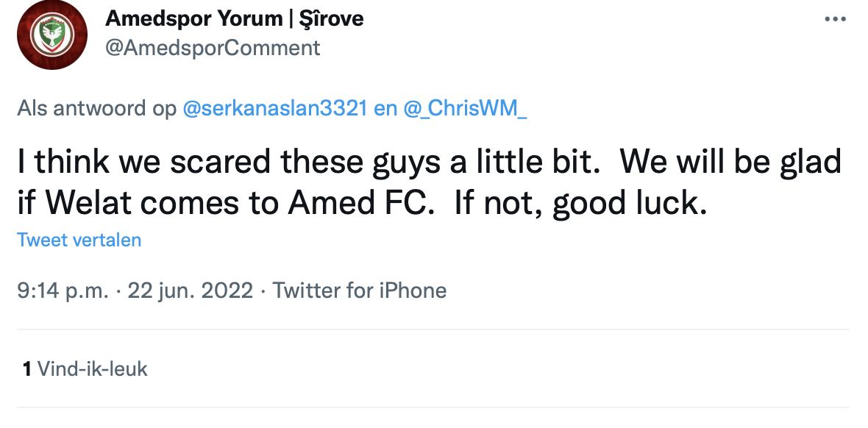Open the @serkanaslan3321 mention

274,109
